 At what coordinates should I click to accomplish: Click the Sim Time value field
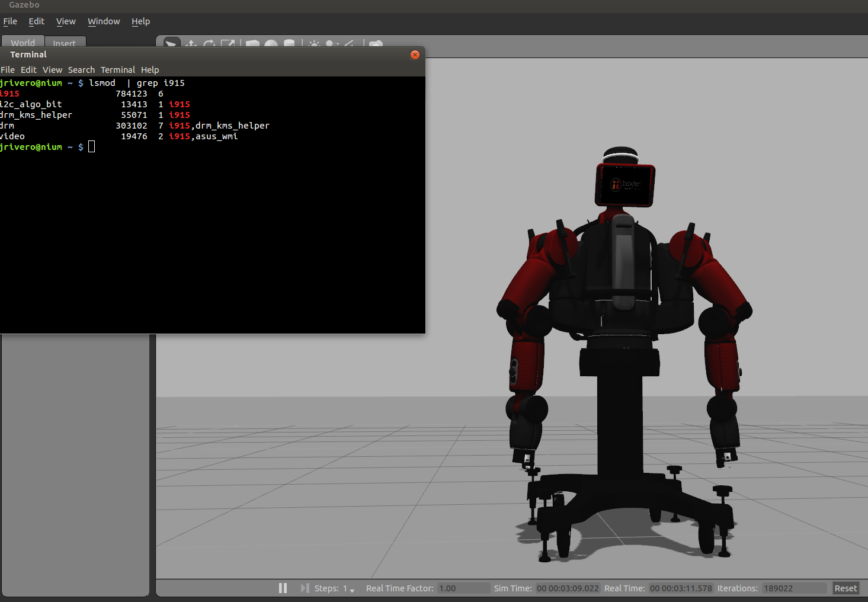click(568, 588)
